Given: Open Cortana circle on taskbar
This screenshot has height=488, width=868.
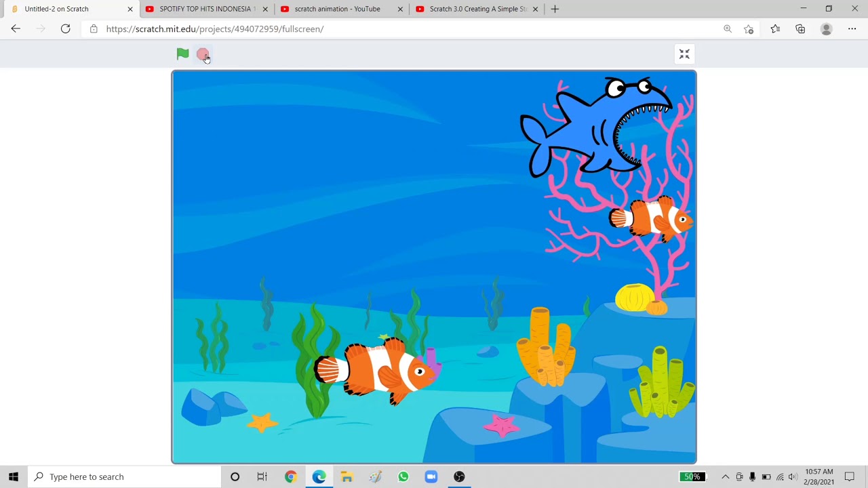Looking at the screenshot, I should 235,476.
